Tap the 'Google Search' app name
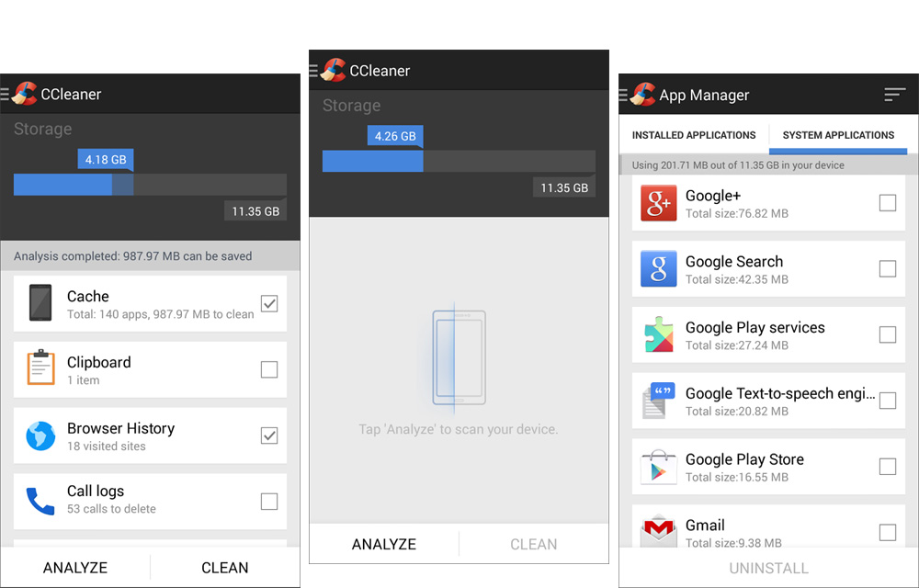This screenshot has height=588, width=919. point(734,262)
